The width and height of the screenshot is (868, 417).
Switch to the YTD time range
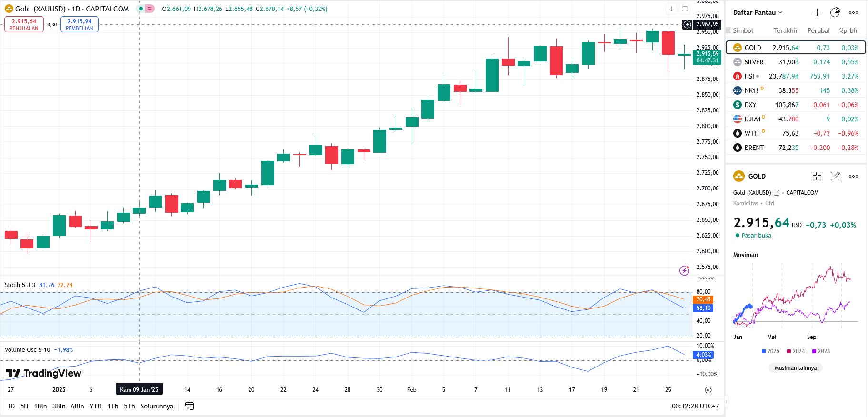tap(96, 406)
